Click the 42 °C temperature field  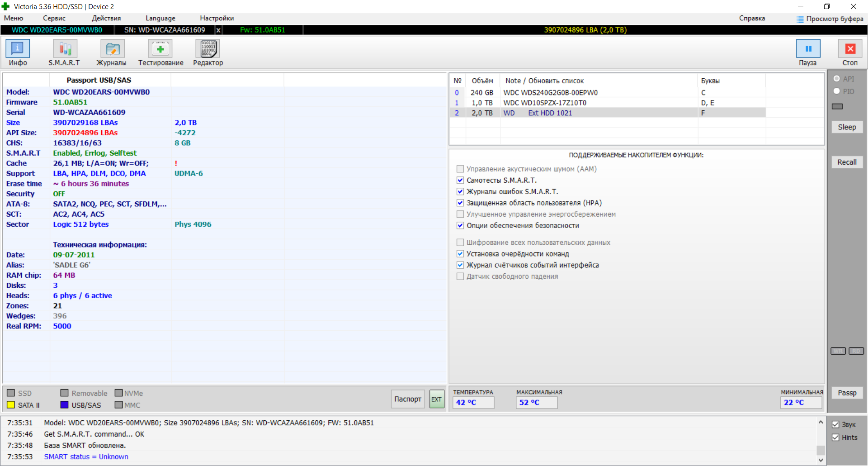click(x=473, y=402)
